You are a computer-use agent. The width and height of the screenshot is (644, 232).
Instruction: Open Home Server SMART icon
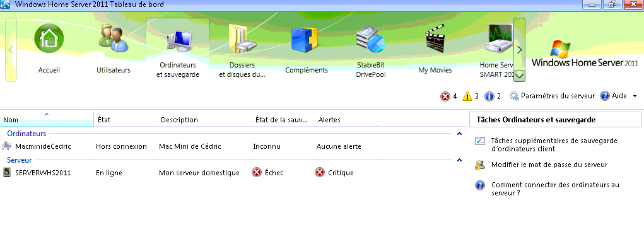[x=498, y=39]
